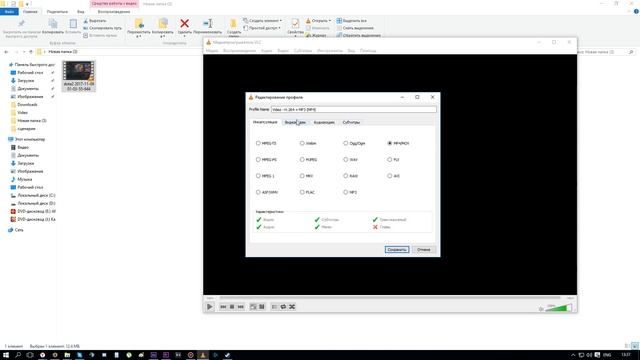Select Webm encapsulation option

pyautogui.click(x=308, y=143)
